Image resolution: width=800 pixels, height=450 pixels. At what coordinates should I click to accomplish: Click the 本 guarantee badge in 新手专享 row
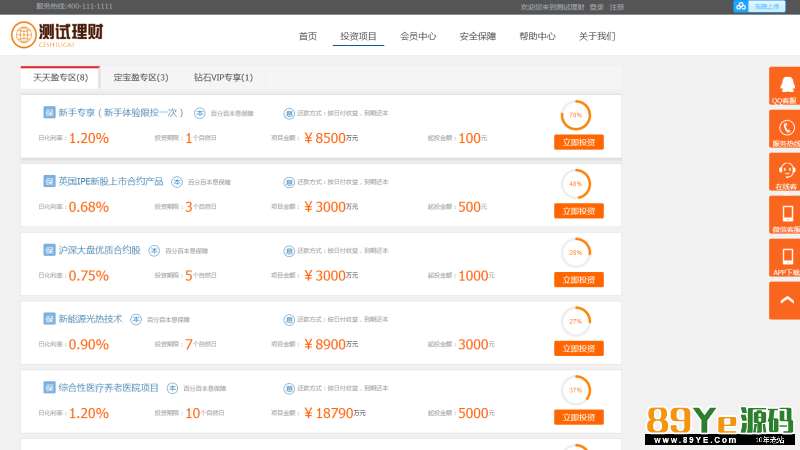[x=199, y=113]
